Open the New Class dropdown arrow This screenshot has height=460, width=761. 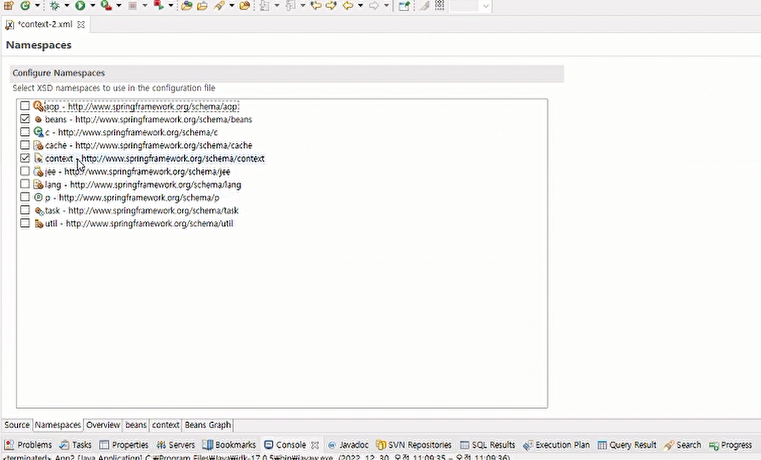pyautogui.click(x=37, y=6)
